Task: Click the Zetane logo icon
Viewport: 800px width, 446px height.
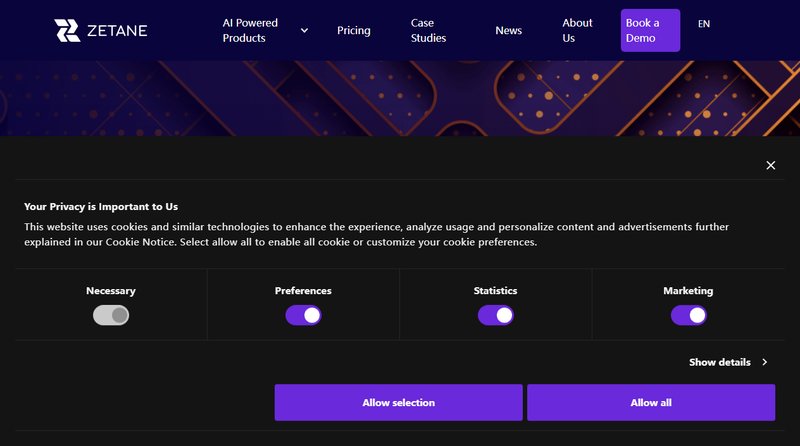Action: [x=67, y=30]
